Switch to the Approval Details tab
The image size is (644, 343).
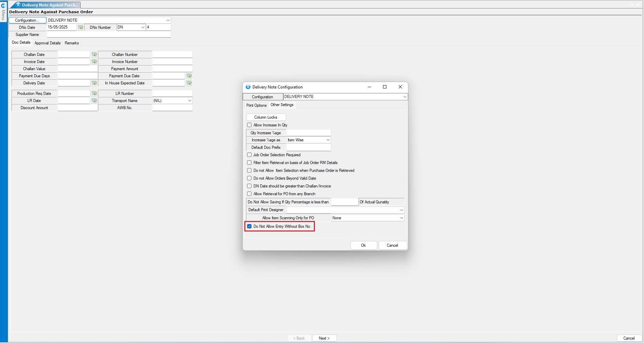click(47, 43)
